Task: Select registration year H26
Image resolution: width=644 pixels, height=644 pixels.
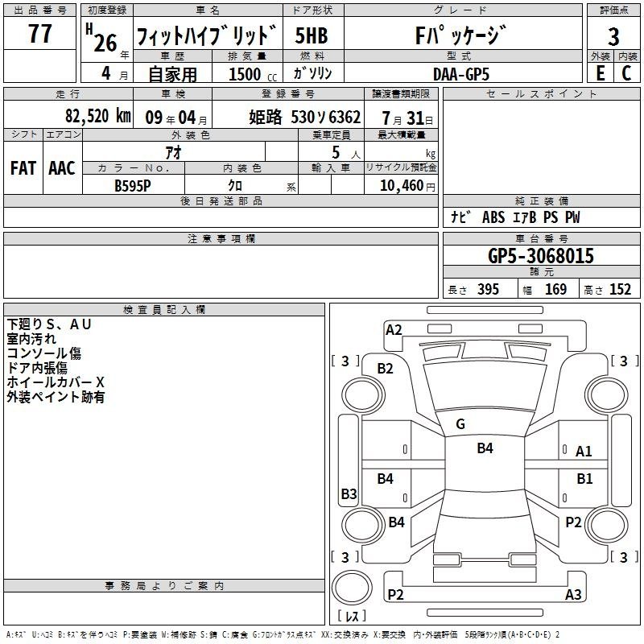Action: click(x=103, y=38)
